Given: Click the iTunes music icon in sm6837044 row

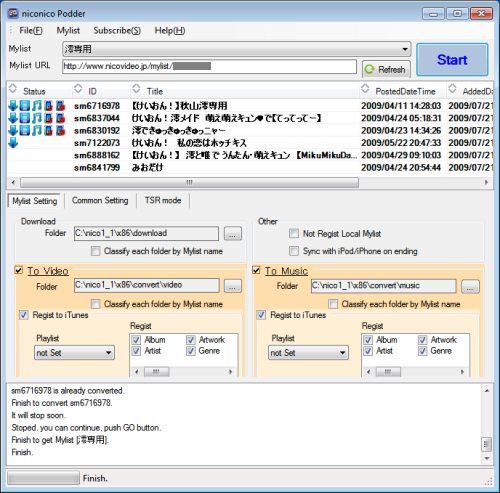Looking at the screenshot, I should pos(61,118).
